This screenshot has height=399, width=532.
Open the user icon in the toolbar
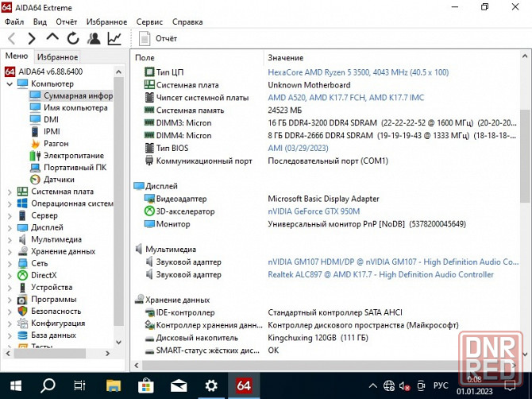pos(94,38)
